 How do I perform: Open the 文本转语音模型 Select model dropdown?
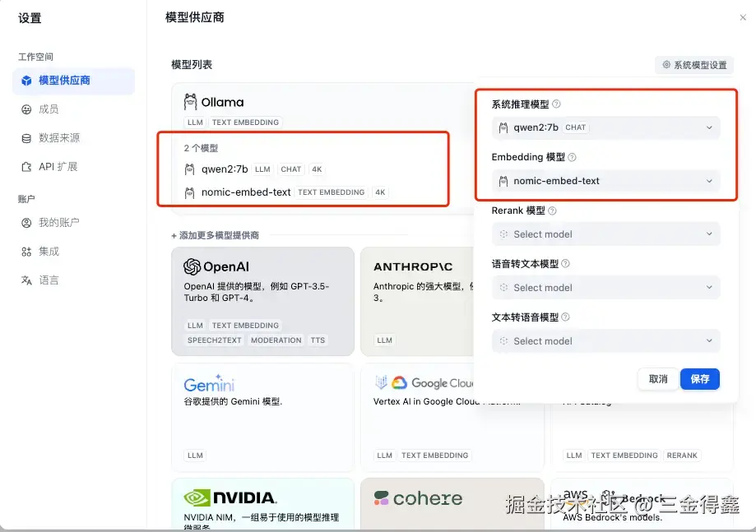(x=606, y=341)
